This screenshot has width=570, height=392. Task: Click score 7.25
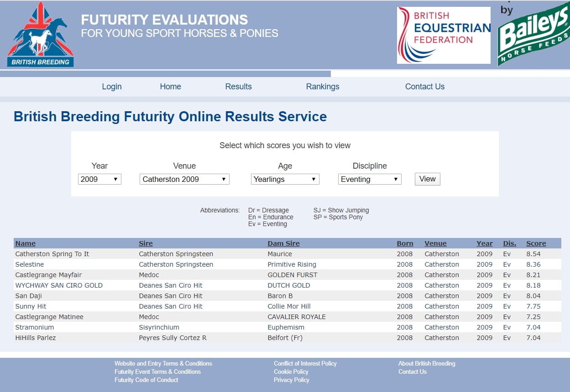[533, 317]
